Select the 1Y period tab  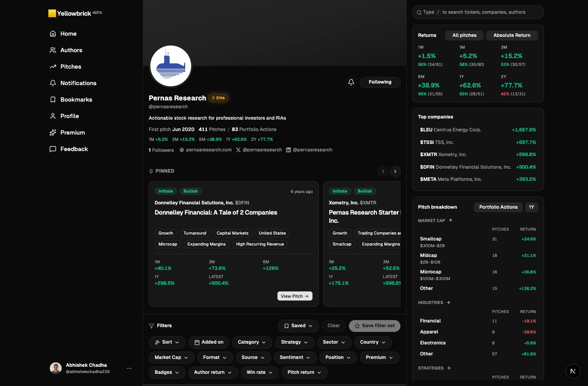(x=531, y=207)
